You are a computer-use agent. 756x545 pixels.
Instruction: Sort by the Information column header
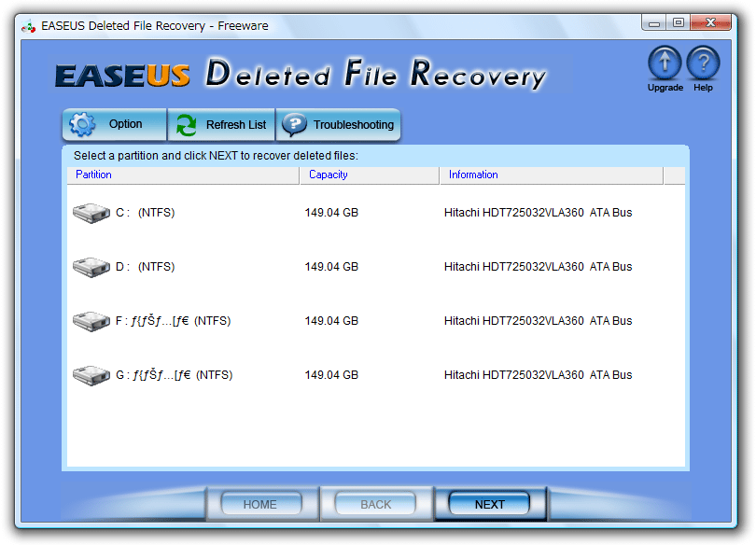click(x=552, y=175)
